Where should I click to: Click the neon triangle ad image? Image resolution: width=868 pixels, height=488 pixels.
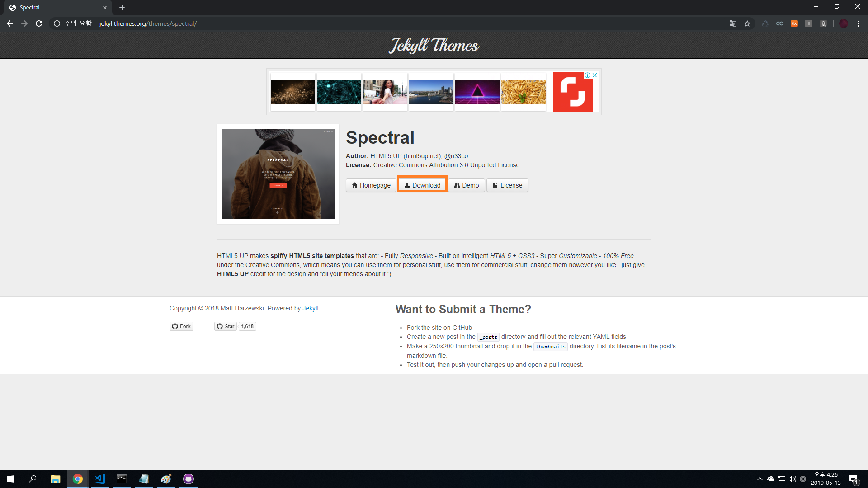coord(477,92)
